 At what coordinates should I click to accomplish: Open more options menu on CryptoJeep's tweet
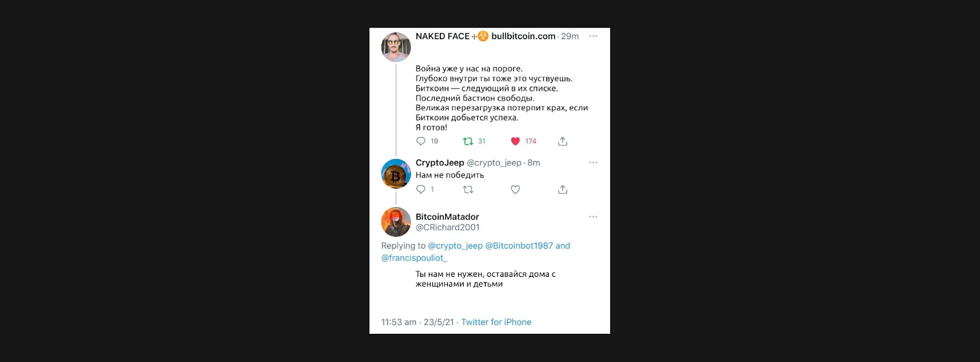coord(593,163)
